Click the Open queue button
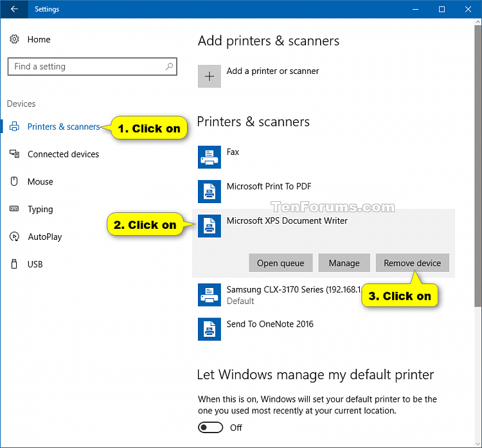Viewport: 482px width, 448px height. click(x=281, y=263)
